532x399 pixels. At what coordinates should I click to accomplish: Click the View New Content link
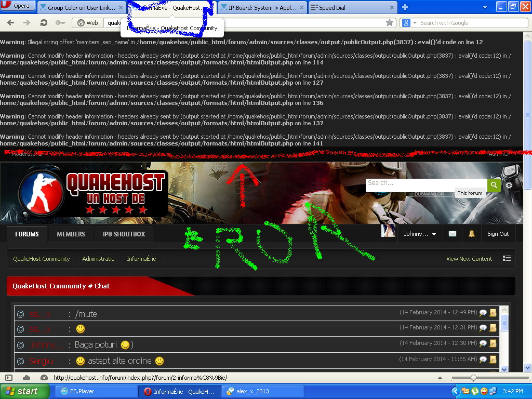[469, 259]
